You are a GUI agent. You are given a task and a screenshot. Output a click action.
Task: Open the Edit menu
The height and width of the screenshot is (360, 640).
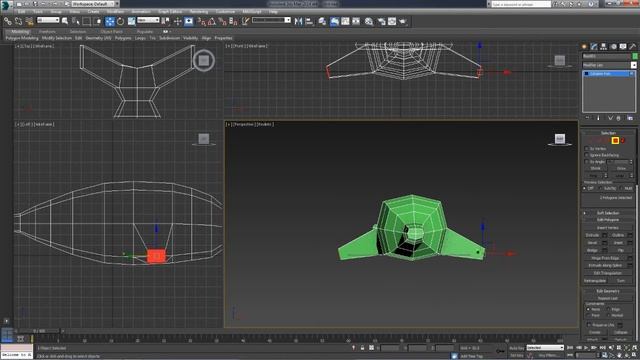point(21,11)
